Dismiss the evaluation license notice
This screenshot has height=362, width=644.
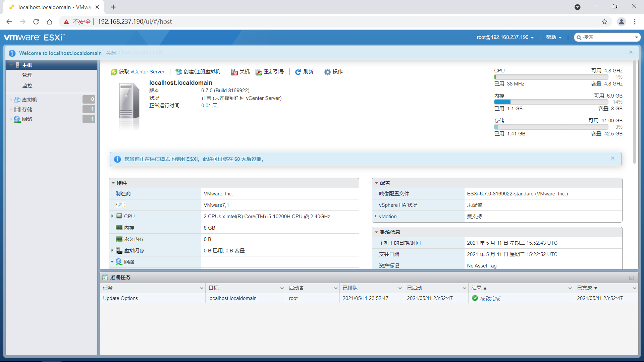[x=613, y=158]
